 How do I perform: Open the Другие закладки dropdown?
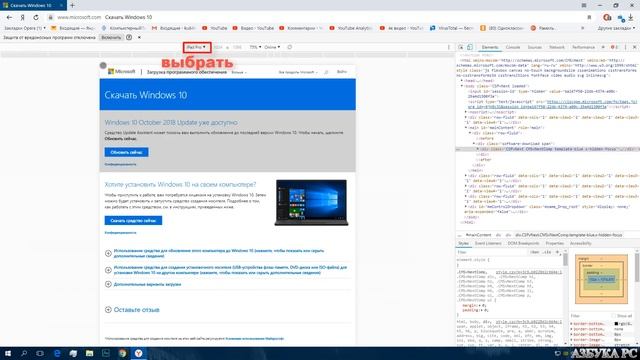point(616,28)
